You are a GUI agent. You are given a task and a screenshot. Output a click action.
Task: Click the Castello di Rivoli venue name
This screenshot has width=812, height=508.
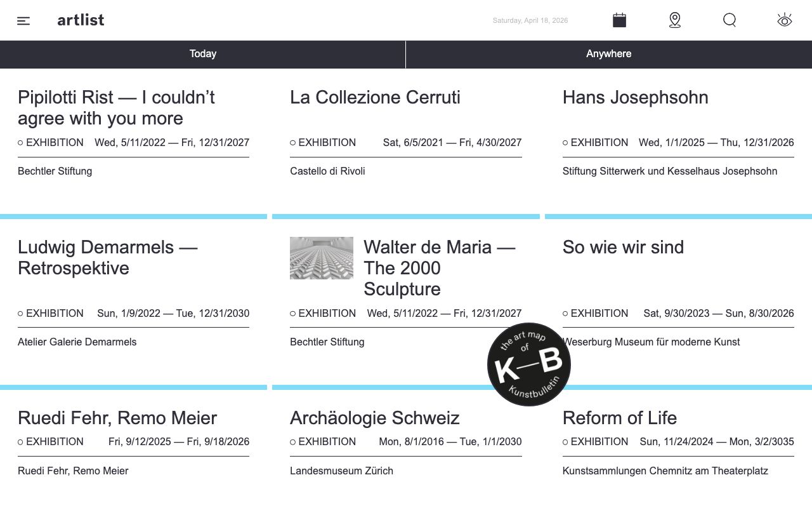tap(327, 171)
